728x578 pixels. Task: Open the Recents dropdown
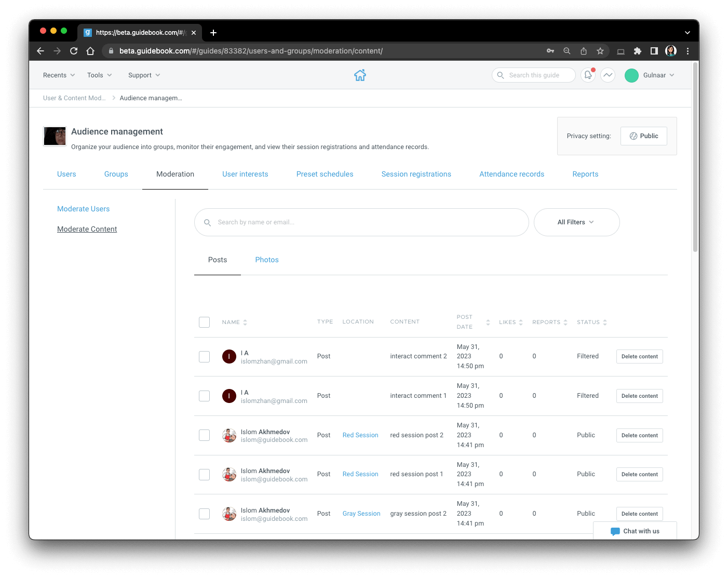(x=58, y=75)
